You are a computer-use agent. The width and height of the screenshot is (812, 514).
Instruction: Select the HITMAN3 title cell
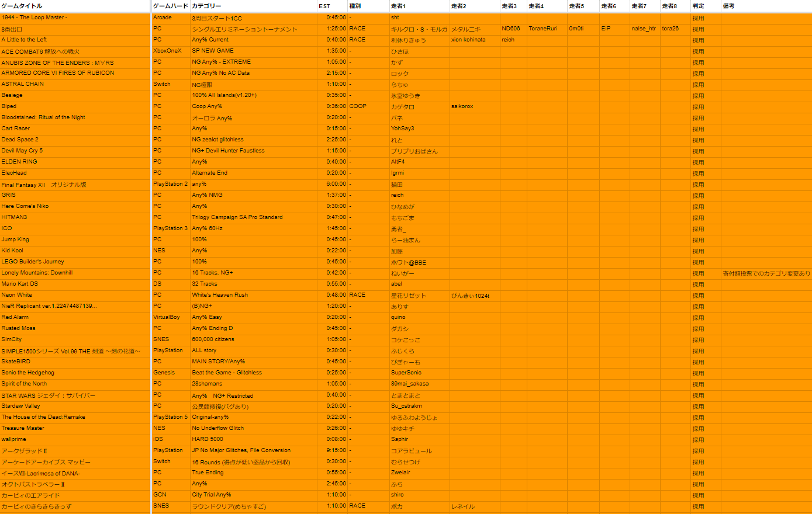(x=75, y=218)
